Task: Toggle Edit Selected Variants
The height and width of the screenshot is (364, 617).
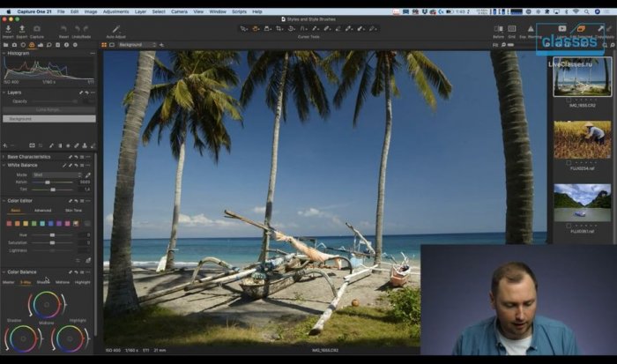Action: click(581, 29)
